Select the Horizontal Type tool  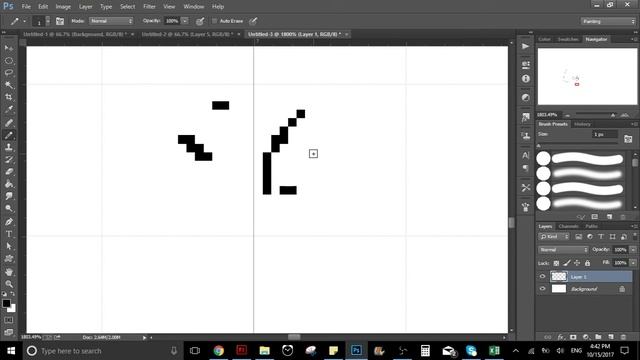click(x=9, y=234)
